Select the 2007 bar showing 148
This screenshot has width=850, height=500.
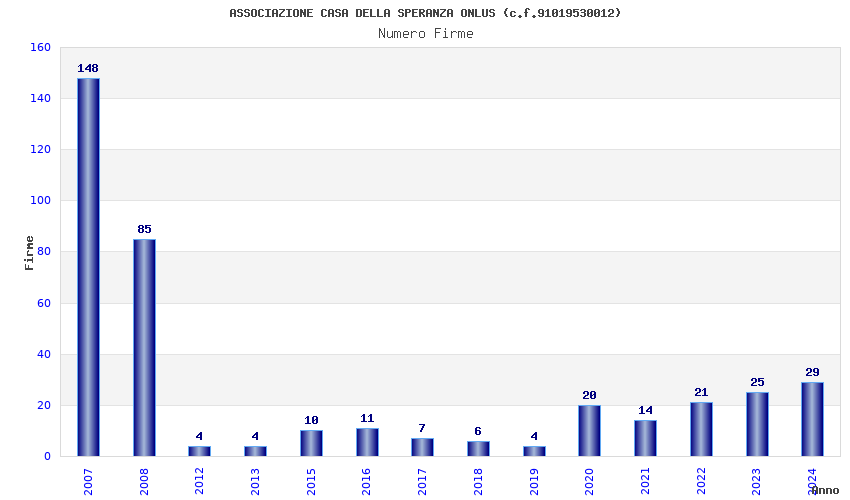(88, 267)
